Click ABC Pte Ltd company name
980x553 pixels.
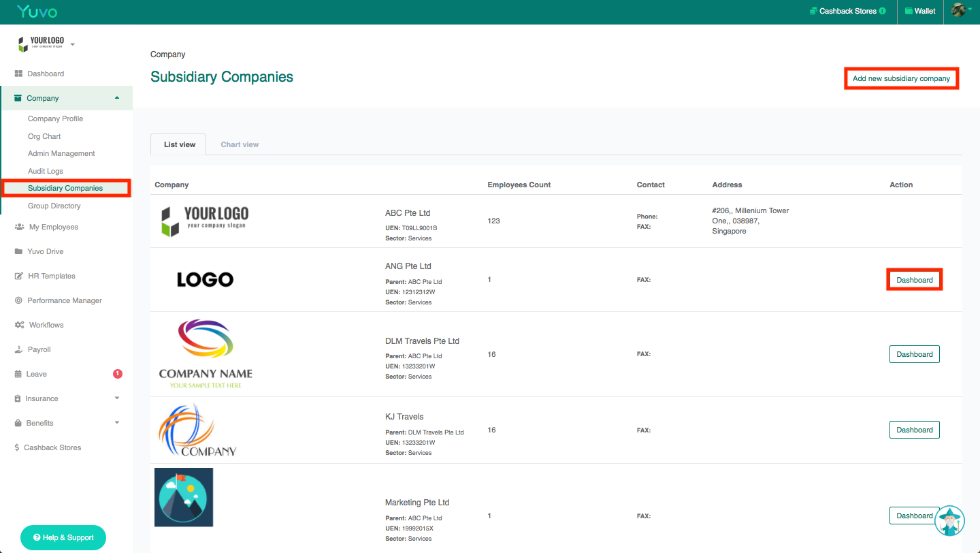408,213
